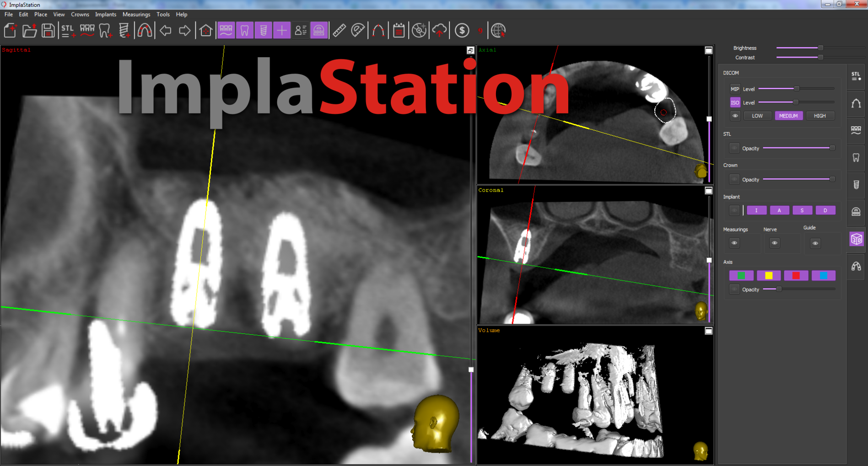Viewport: 868px width, 466px height.
Task: Enable MIP rendering mode
Action: [735, 89]
